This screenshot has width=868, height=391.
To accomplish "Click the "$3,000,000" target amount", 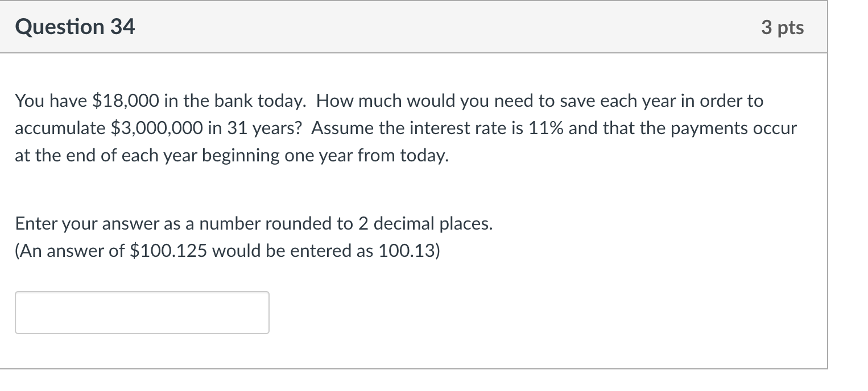I will 157,128.
